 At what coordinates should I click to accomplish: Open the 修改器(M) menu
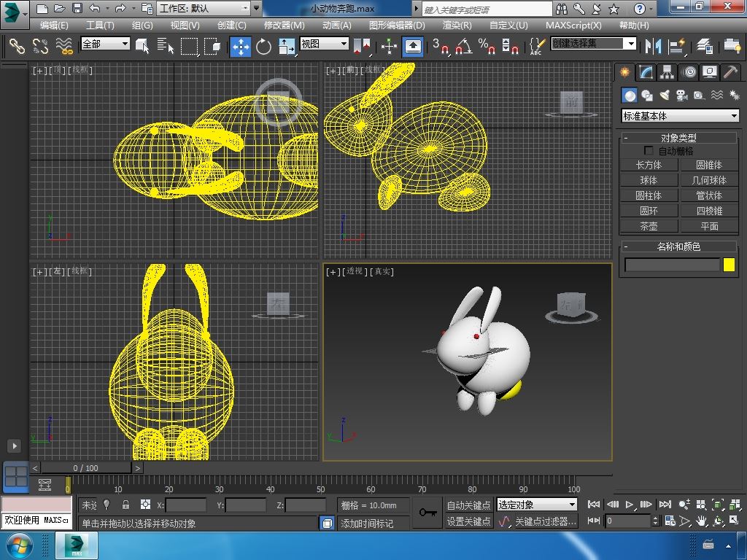(x=284, y=25)
